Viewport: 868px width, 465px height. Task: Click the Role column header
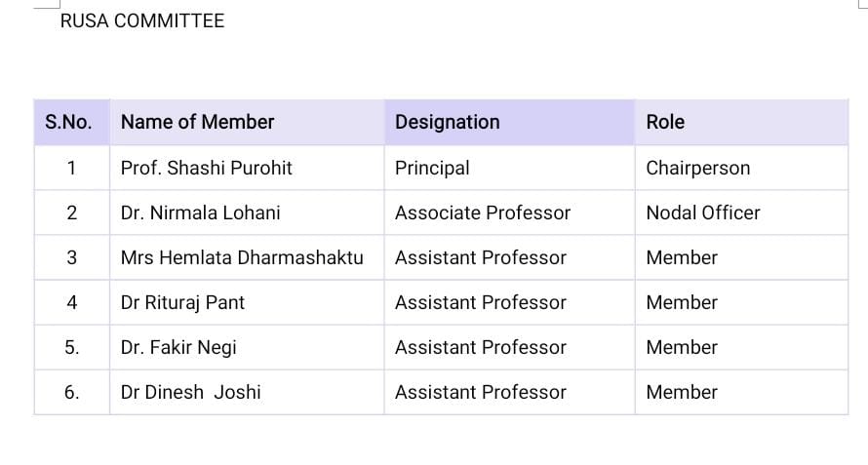point(741,122)
